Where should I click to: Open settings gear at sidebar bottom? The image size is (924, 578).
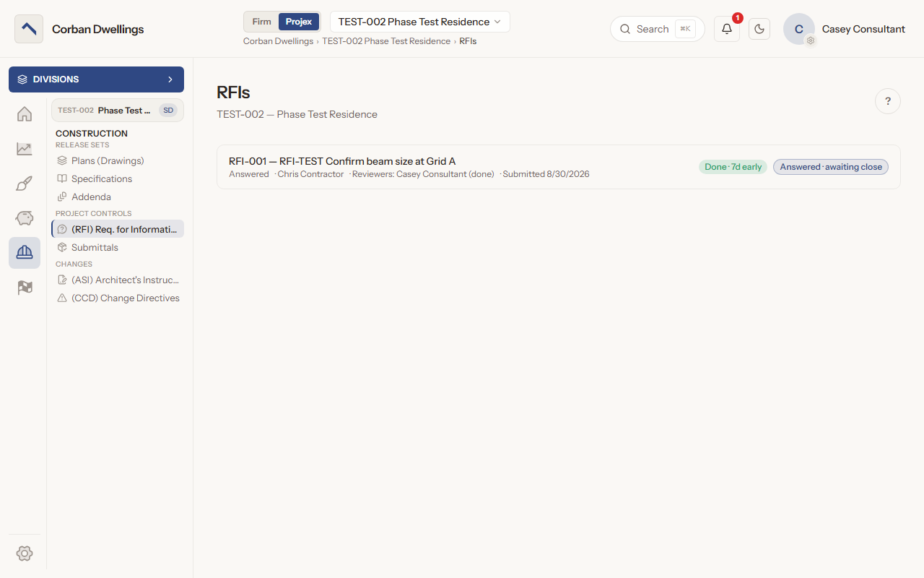pos(25,553)
